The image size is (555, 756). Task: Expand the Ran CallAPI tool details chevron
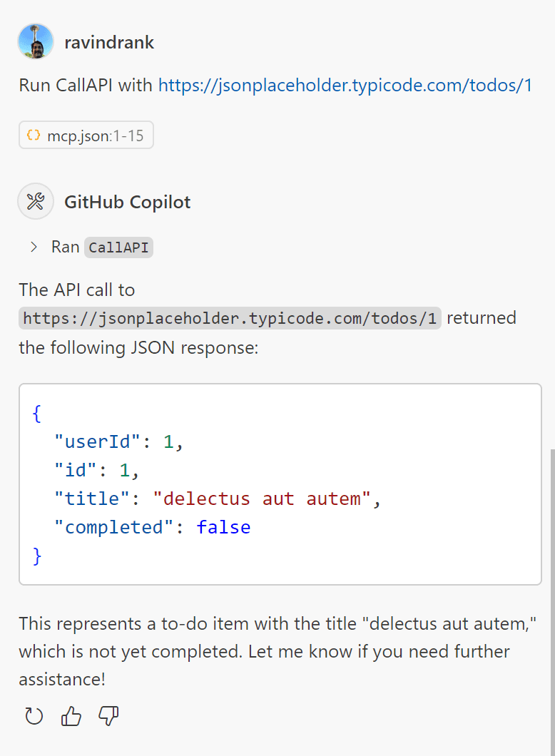(x=34, y=247)
